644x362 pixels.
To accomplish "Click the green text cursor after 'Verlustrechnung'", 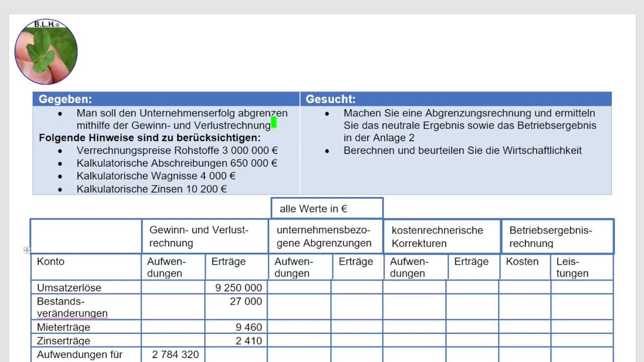I will click(x=274, y=122).
